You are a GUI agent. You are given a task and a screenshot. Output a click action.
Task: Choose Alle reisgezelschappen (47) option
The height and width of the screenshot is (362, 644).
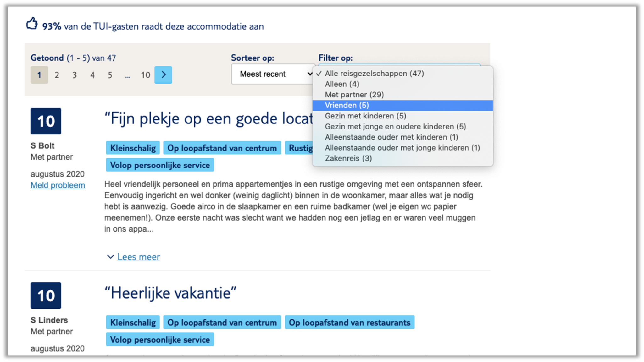click(374, 74)
